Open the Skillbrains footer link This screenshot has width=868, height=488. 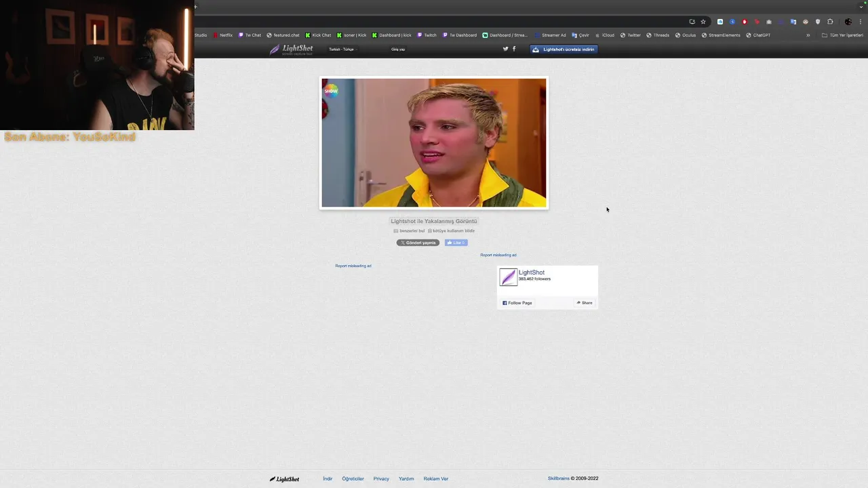(559, 479)
